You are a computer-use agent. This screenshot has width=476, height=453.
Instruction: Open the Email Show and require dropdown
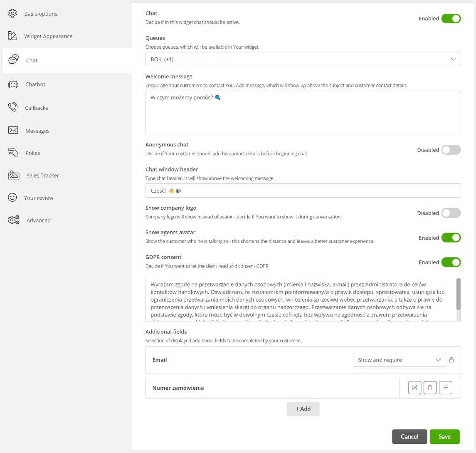tap(399, 360)
